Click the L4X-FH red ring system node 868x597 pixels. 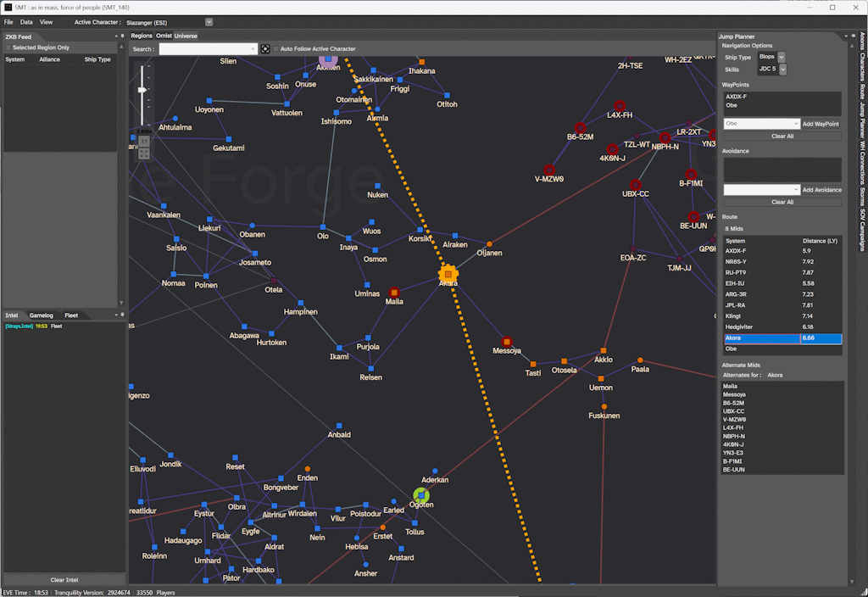coord(620,106)
